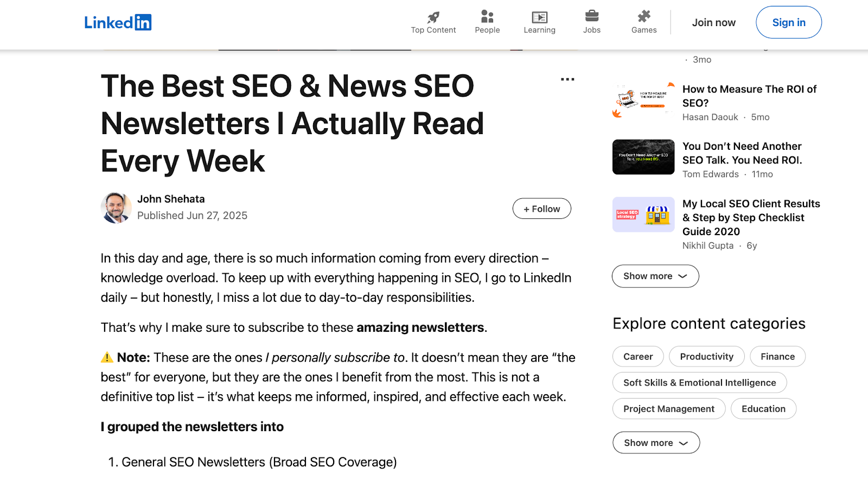The width and height of the screenshot is (868, 480).
Task: Click John Shehata's profile photo
Action: coord(116,207)
